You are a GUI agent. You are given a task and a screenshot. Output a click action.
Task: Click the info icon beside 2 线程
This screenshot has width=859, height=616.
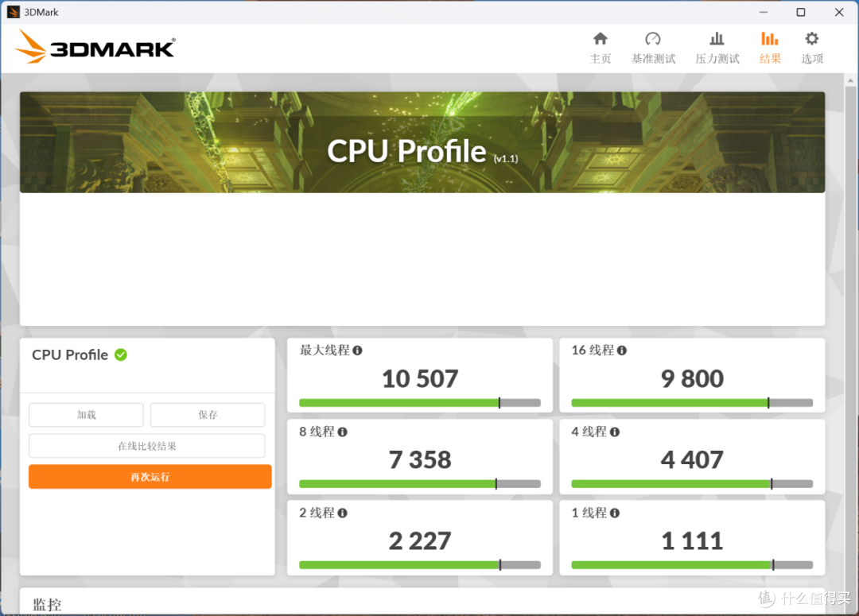pyautogui.click(x=342, y=513)
